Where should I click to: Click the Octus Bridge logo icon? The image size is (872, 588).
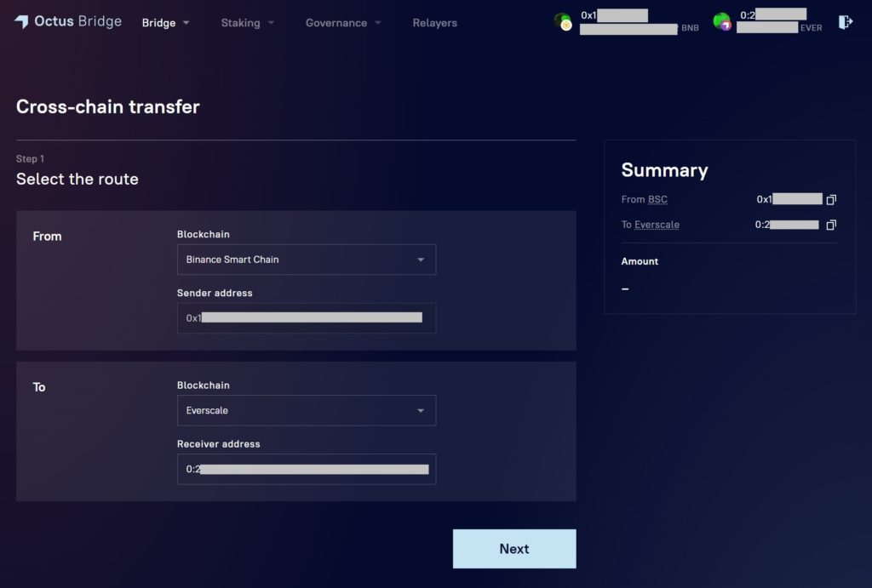(21, 22)
